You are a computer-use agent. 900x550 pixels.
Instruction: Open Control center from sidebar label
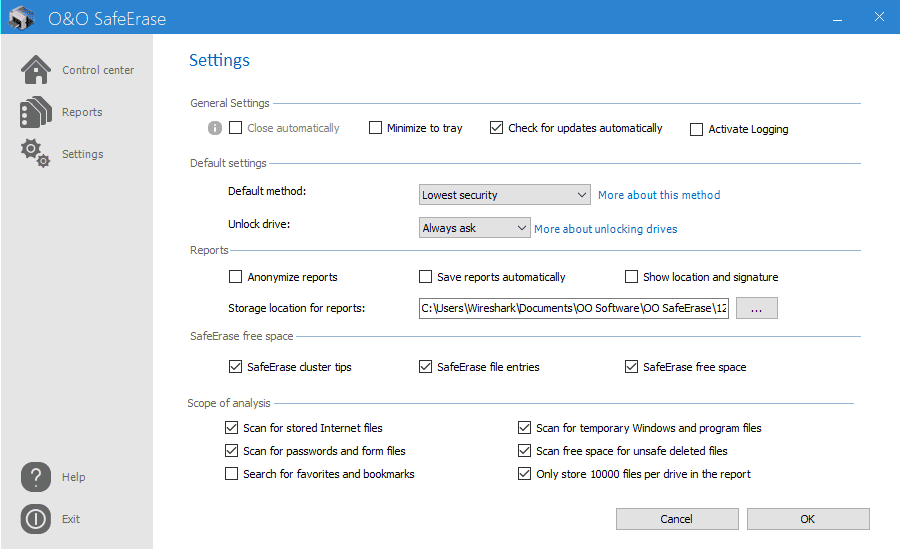pyautogui.click(x=98, y=70)
